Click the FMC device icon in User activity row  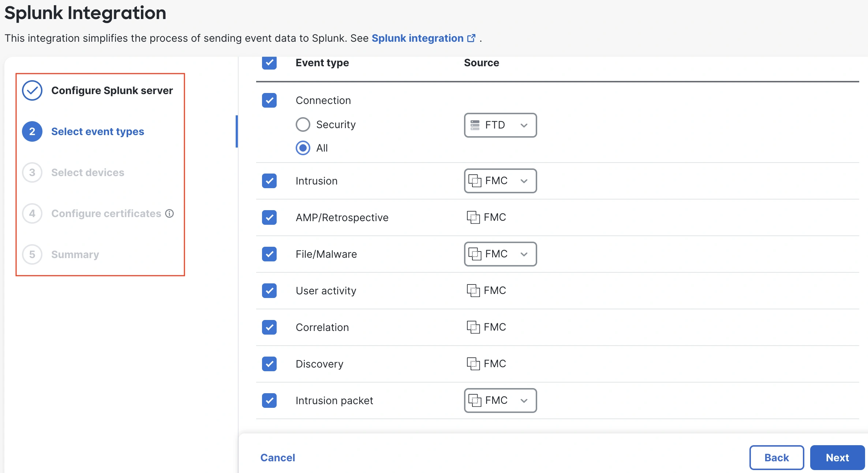[473, 291]
